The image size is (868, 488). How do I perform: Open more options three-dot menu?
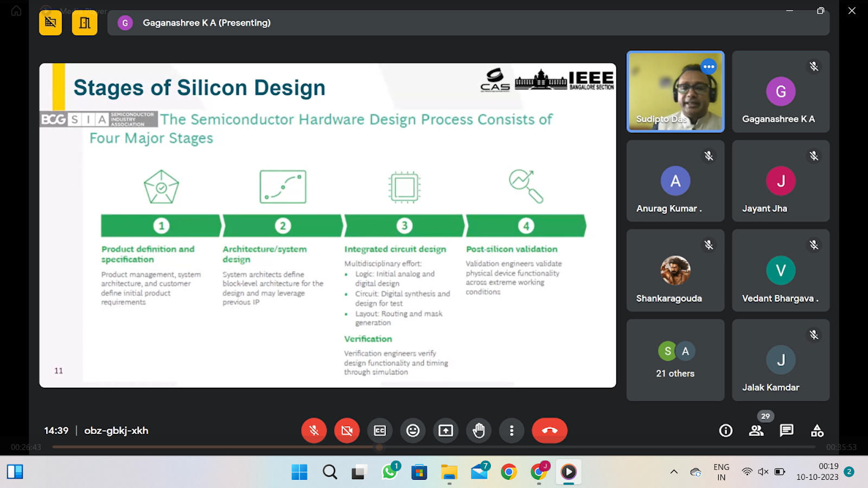[512, 431]
